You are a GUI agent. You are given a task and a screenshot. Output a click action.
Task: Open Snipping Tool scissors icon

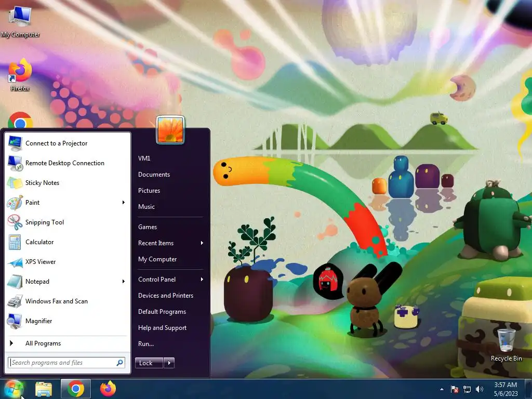point(15,222)
